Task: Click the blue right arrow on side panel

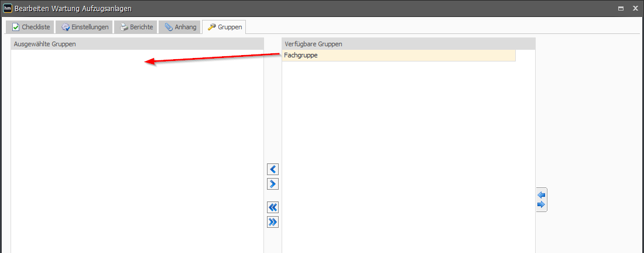Action: pos(542,204)
